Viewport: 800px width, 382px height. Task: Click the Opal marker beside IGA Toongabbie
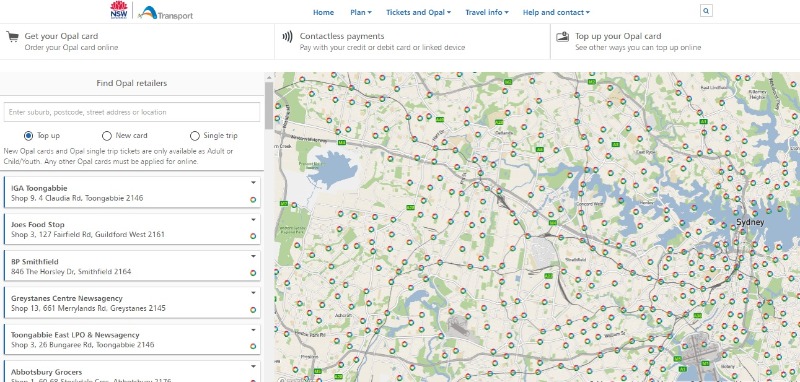pyautogui.click(x=253, y=199)
